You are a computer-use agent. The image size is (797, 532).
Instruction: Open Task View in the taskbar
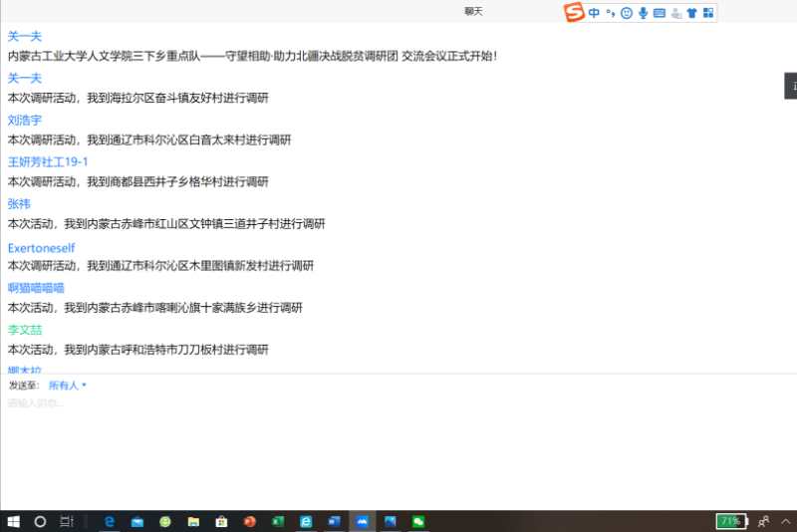coord(67,521)
